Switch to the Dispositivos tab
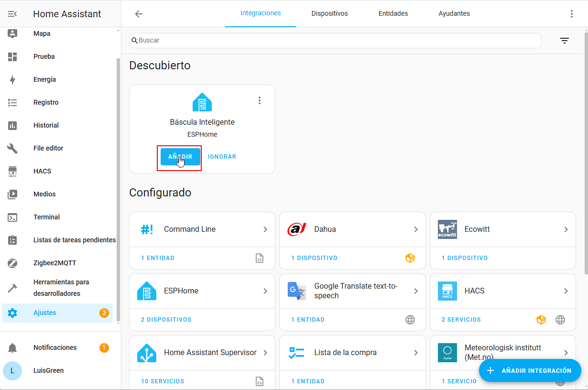This screenshot has height=390, width=588. pos(329,13)
